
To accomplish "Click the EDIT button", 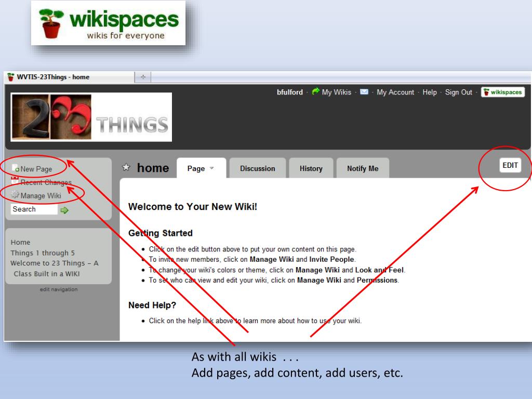I will 510,165.
